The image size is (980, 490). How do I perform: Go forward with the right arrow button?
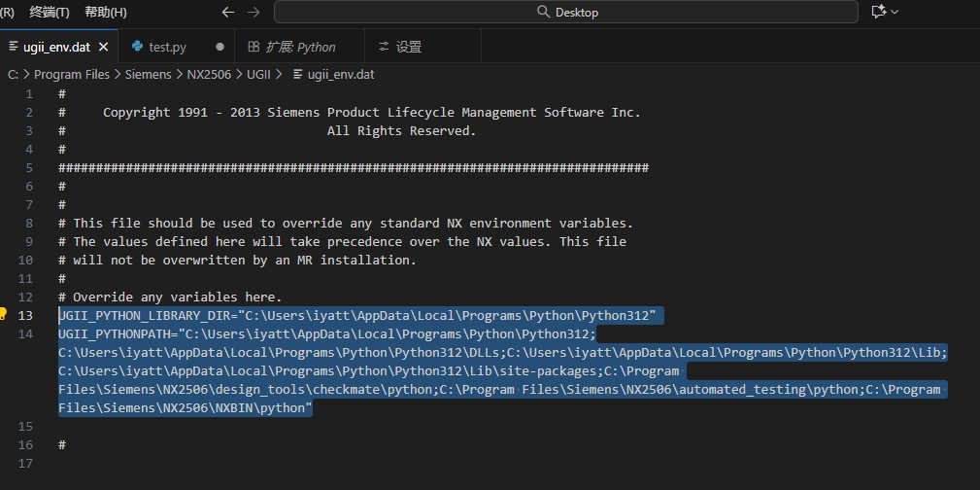[253, 12]
